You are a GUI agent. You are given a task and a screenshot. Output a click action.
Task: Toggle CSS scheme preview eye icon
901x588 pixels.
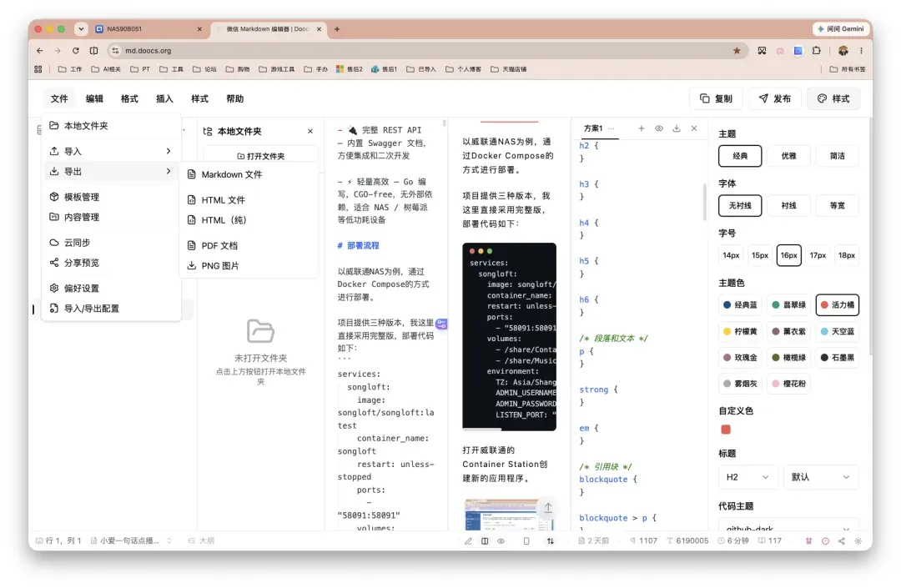point(659,128)
